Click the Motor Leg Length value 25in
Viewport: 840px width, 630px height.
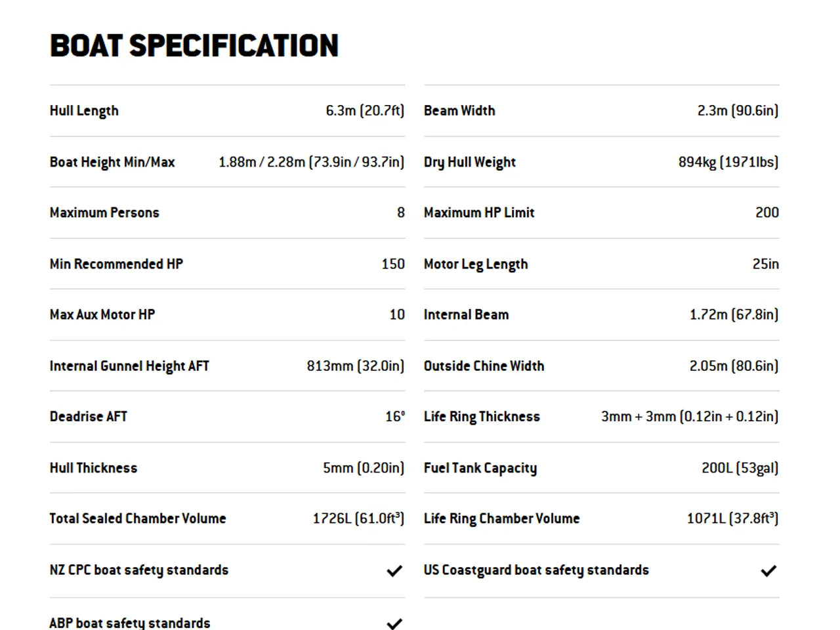coord(765,264)
